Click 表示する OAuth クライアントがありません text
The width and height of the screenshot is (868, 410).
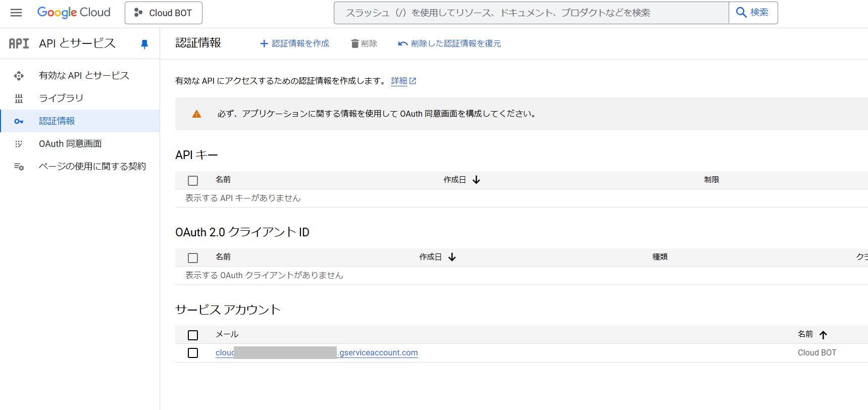tap(264, 275)
